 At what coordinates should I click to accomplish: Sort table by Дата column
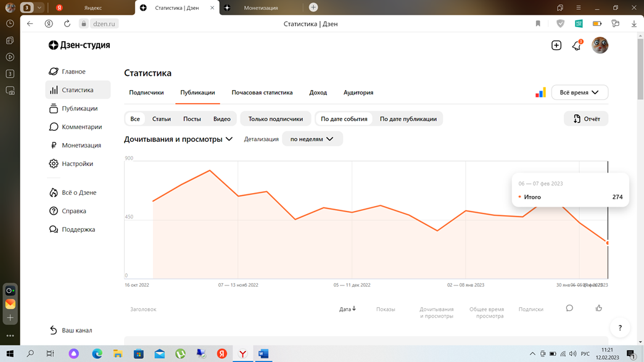347,309
